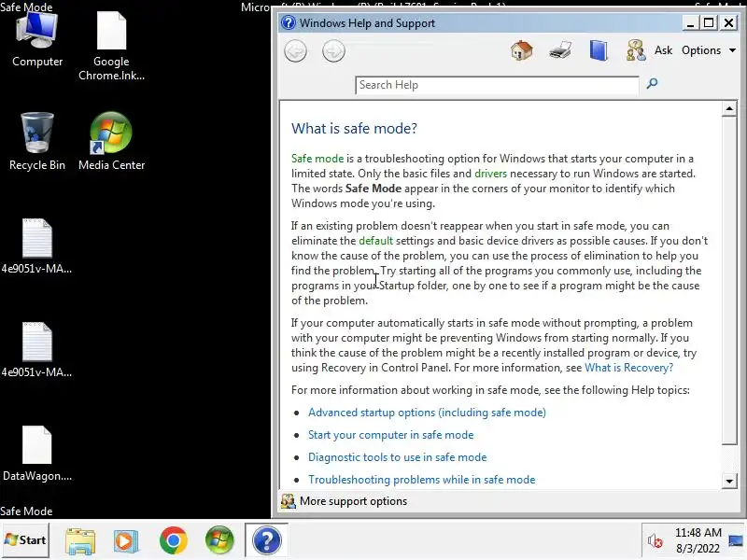Click the Help icon in title bar

click(x=289, y=22)
